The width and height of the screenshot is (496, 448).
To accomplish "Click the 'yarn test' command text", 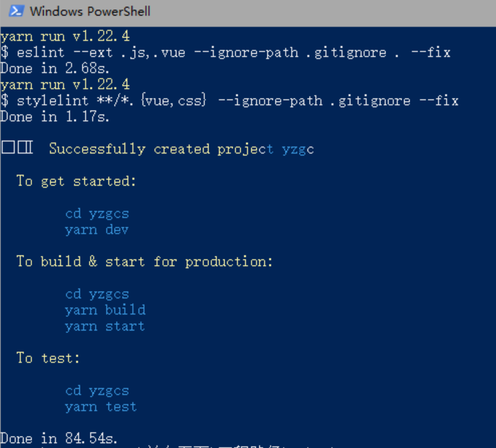I will pos(101,406).
